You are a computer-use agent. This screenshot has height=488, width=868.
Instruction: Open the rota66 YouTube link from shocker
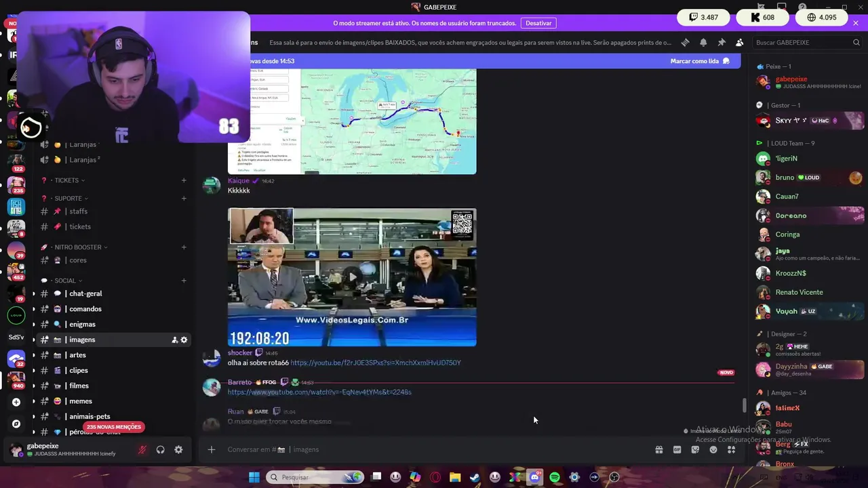tap(376, 363)
